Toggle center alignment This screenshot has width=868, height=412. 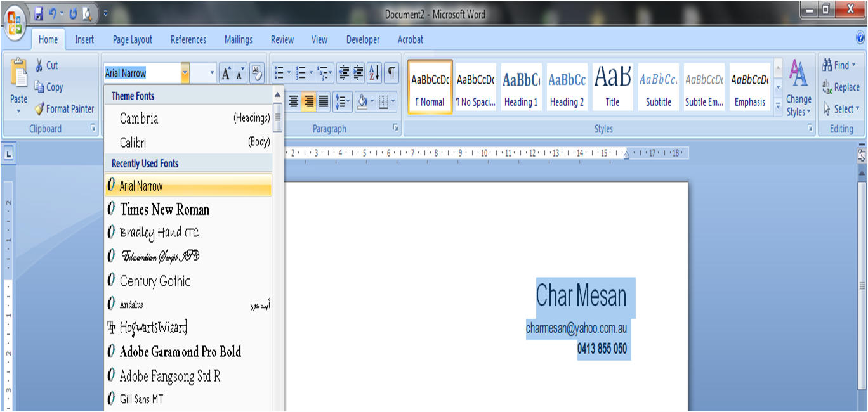click(x=294, y=101)
